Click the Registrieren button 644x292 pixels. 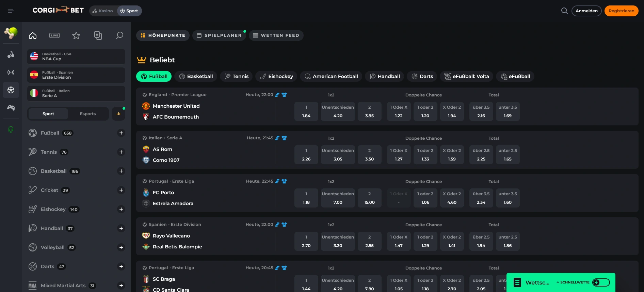(x=621, y=11)
